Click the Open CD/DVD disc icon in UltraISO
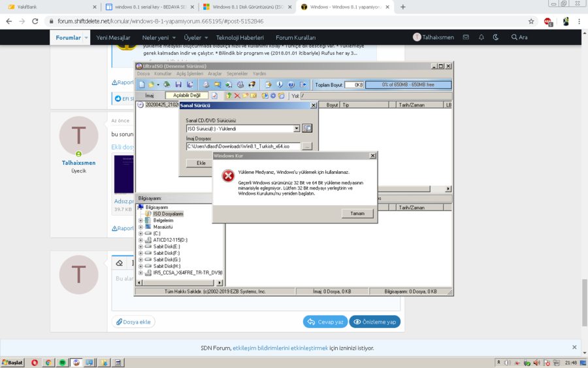The image size is (588, 368). (167, 84)
